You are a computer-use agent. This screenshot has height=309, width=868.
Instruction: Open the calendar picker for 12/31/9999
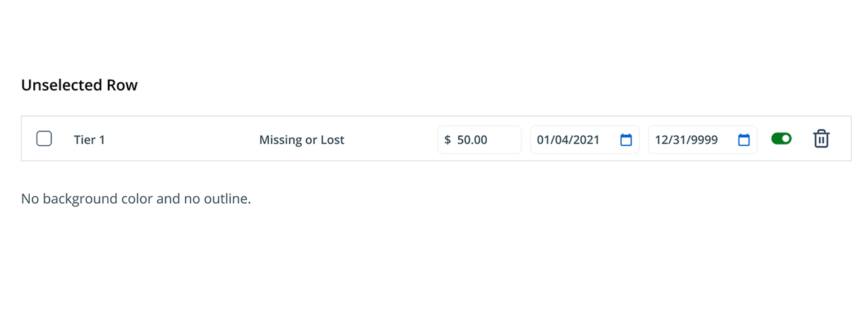[x=744, y=140]
